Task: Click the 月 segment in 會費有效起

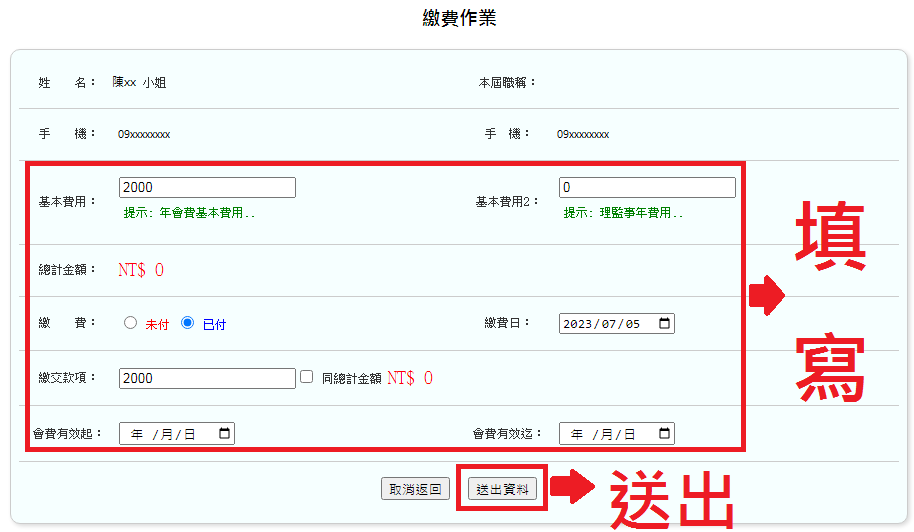Action: coord(166,434)
